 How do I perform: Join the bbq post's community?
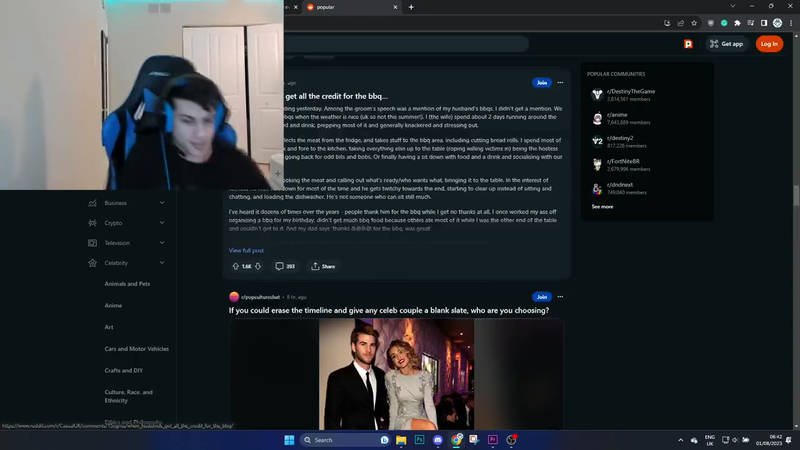point(542,83)
